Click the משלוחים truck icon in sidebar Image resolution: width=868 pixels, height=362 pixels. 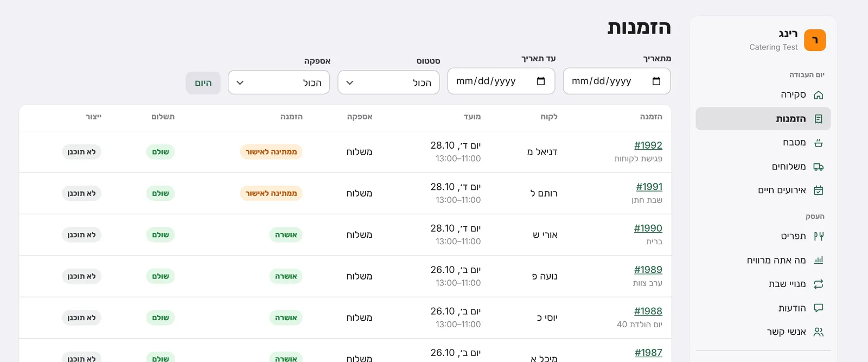(x=819, y=167)
